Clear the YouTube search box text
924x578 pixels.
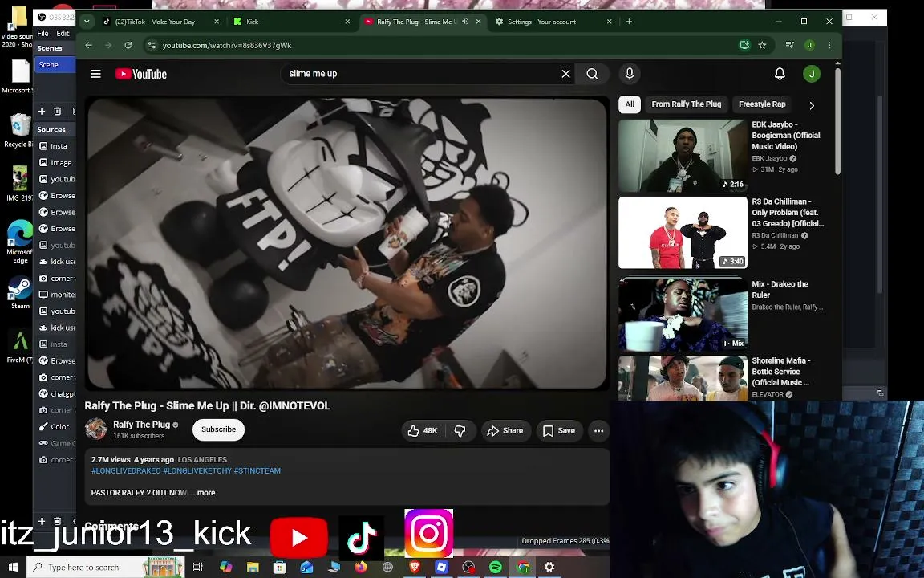(565, 74)
